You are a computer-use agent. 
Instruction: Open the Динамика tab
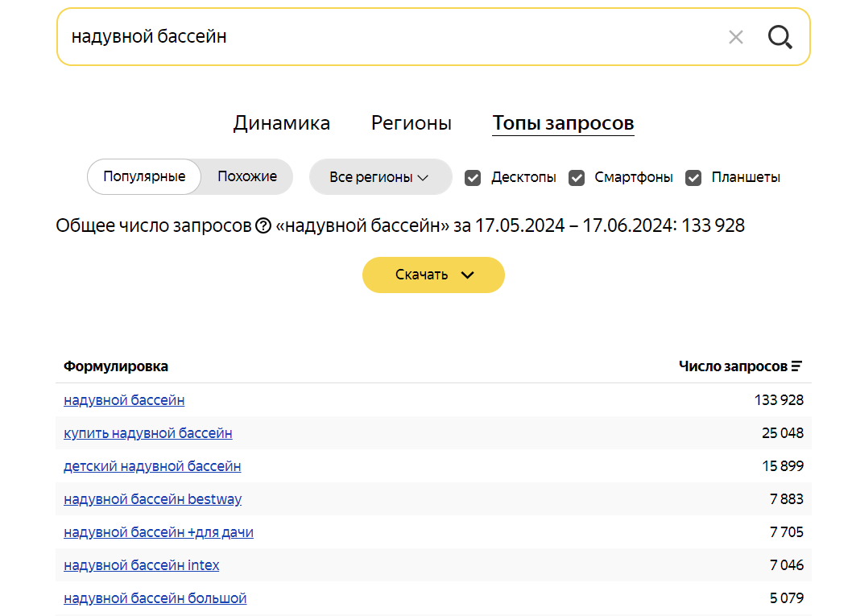pyautogui.click(x=282, y=122)
